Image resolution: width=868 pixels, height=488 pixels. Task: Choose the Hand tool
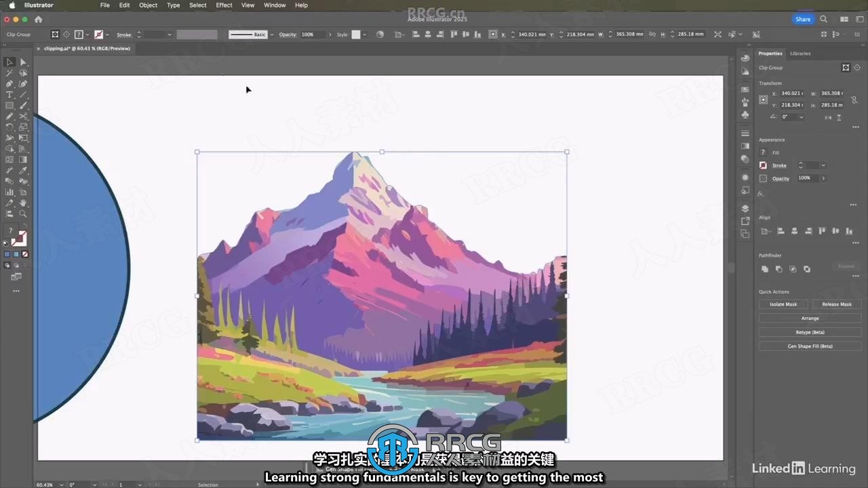[x=23, y=203]
